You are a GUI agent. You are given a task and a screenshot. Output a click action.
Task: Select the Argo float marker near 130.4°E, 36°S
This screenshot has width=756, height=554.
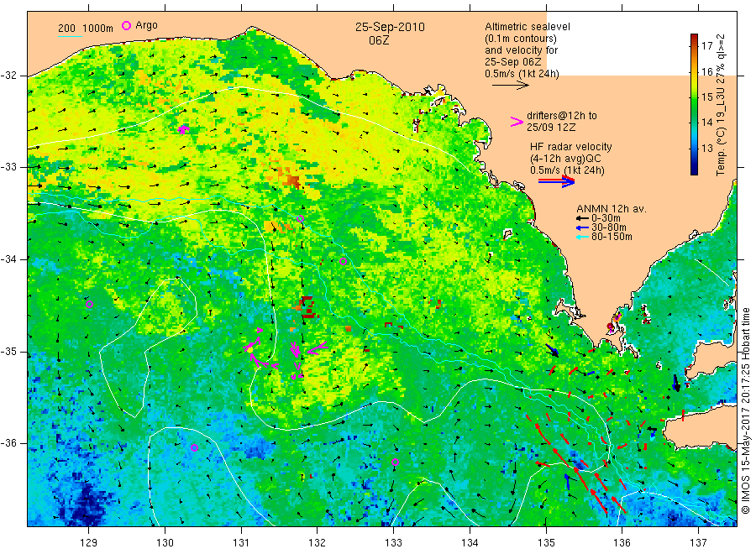(194, 447)
